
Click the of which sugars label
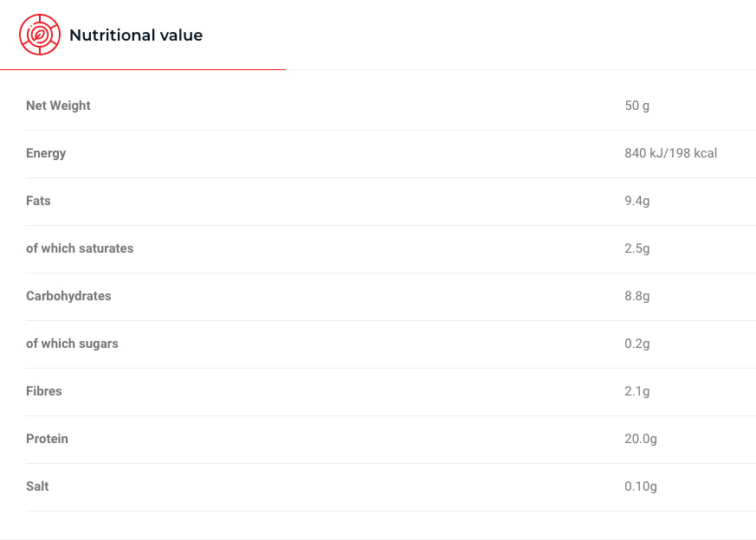tap(72, 344)
